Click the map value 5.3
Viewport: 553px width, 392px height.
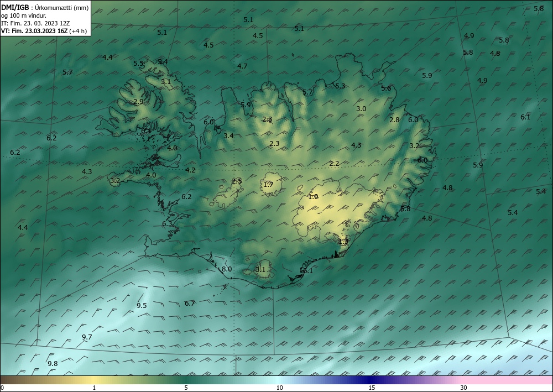coord(340,86)
